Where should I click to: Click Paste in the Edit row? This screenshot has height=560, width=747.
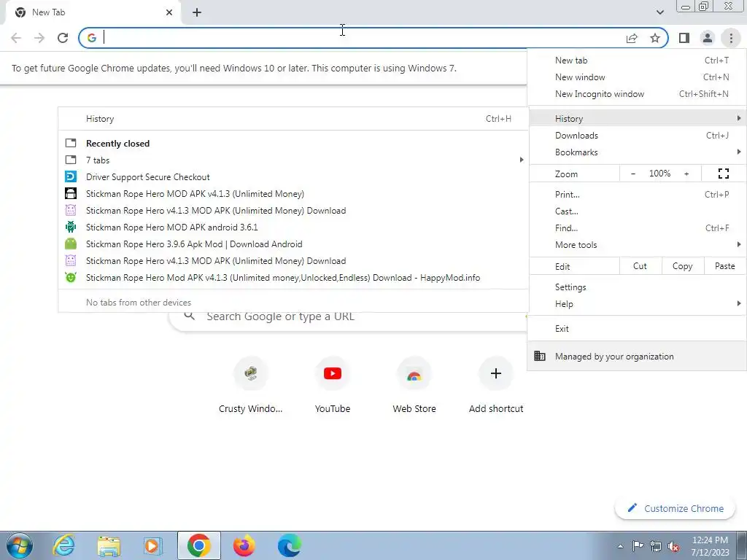pyautogui.click(x=724, y=266)
